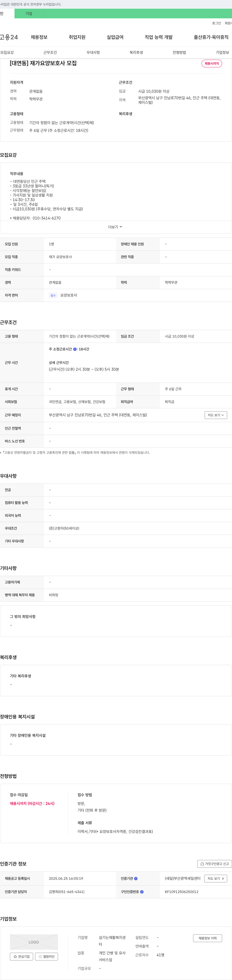
Task: Open the 출산휴가·육아휴직 menu
Action: (211, 37)
